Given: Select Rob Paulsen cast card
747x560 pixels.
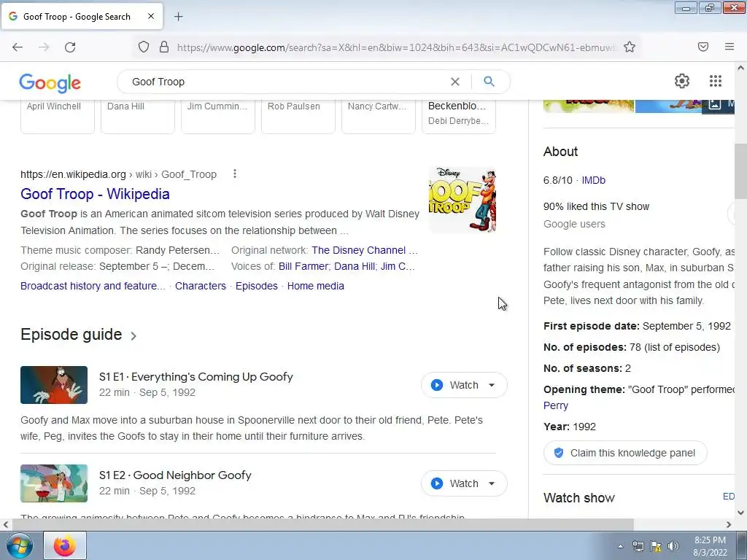Looking at the screenshot, I should (298, 117).
